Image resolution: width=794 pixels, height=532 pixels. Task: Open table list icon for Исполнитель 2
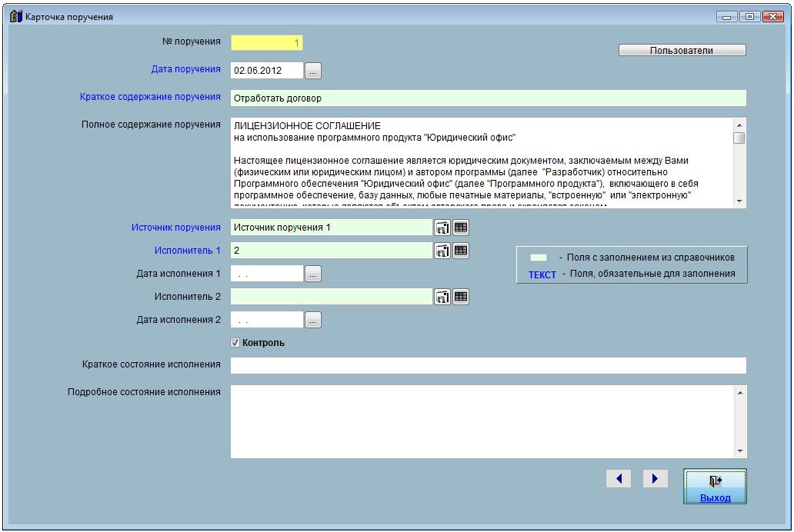click(460, 297)
